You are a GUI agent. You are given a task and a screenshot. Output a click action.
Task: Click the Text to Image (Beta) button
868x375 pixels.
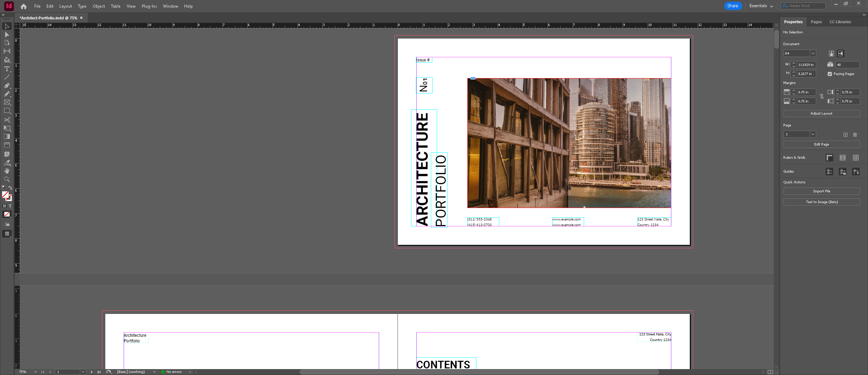(x=821, y=202)
